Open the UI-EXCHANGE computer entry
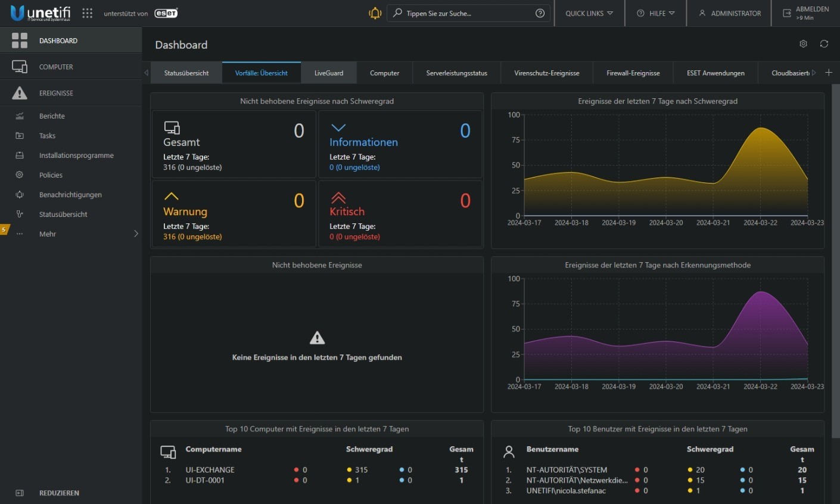This screenshot has height=504, width=840. point(210,469)
